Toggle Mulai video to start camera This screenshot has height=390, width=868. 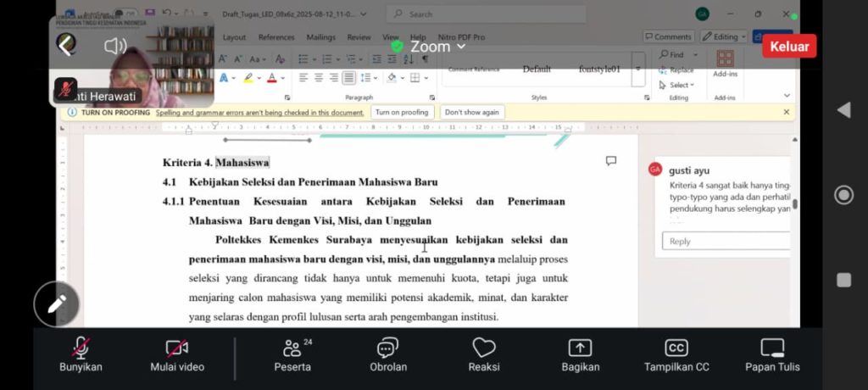[177, 355]
